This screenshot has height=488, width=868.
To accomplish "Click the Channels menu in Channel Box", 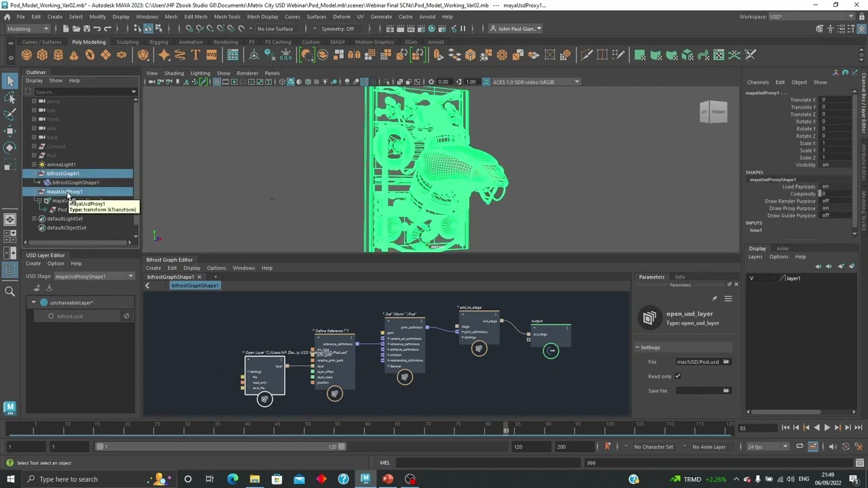I will tap(758, 83).
